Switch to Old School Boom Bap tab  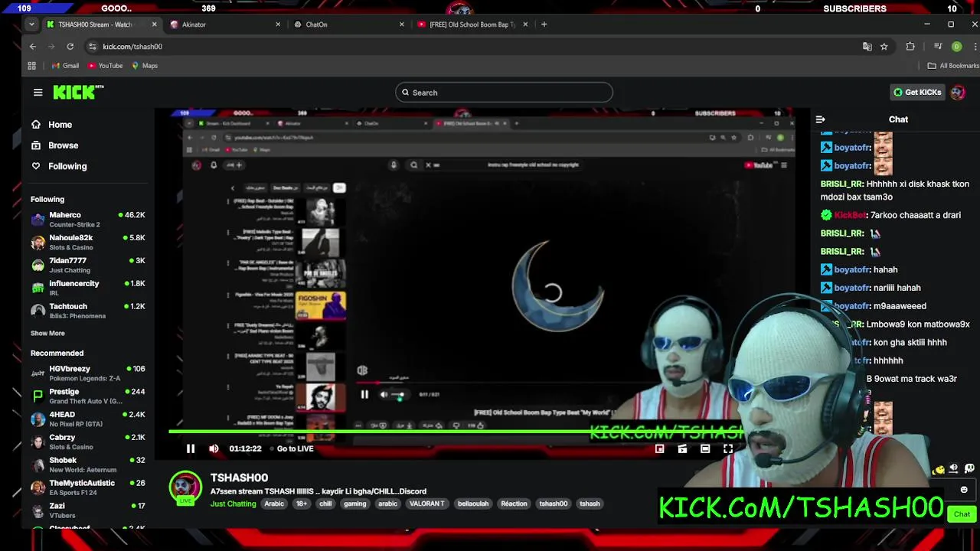472,24
